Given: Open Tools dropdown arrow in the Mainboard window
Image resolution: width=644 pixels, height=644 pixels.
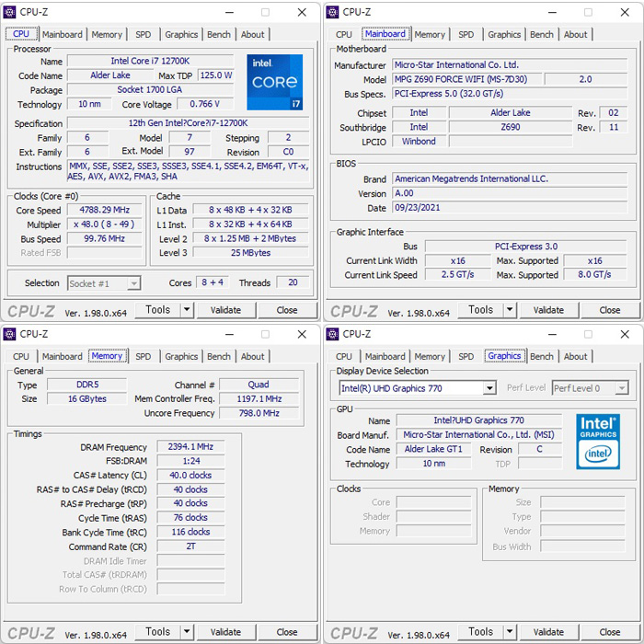Looking at the screenshot, I should (511, 310).
